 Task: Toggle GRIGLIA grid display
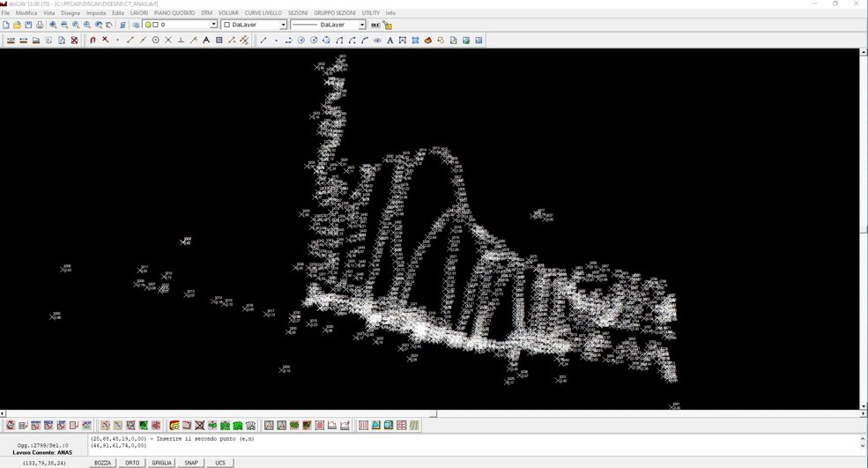click(x=162, y=463)
